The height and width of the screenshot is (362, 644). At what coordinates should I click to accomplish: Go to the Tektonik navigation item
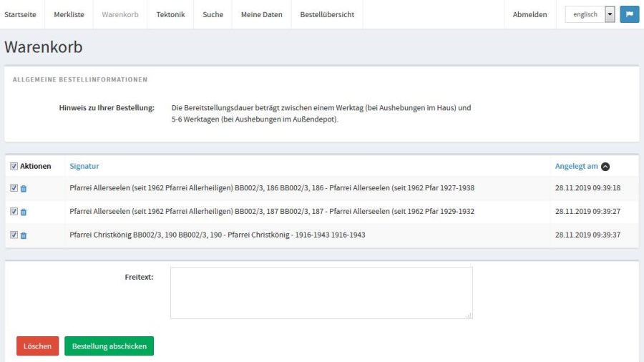pos(170,14)
